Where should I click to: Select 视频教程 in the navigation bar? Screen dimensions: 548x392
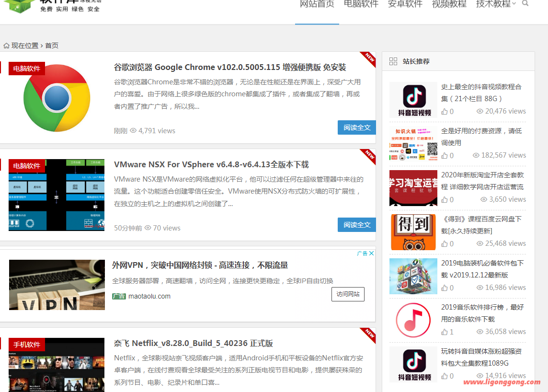pyautogui.click(x=449, y=4)
